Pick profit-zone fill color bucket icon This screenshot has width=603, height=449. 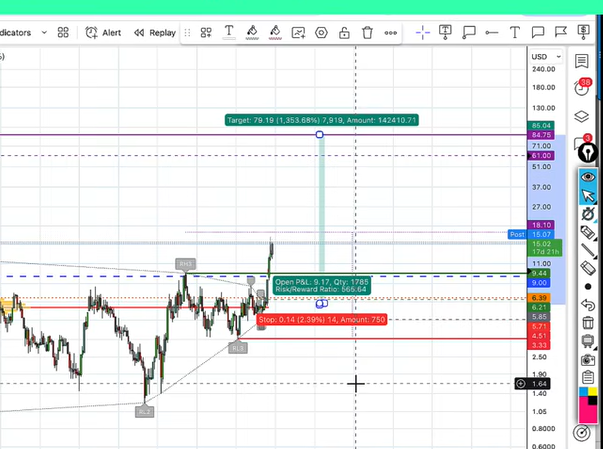click(x=252, y=32)
